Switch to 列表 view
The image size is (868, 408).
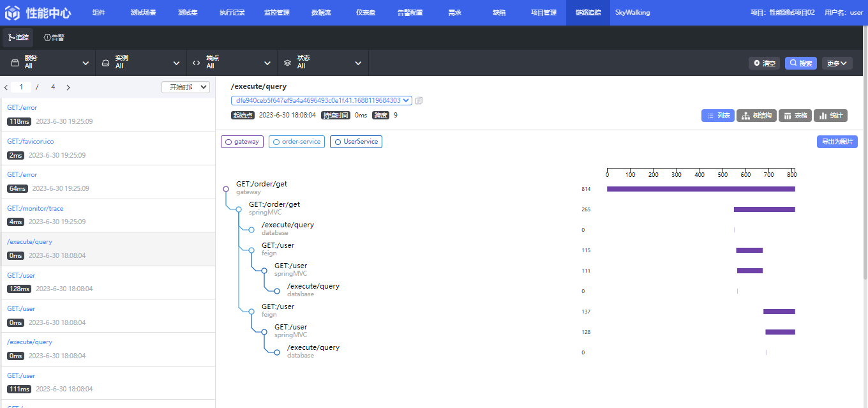718,116
